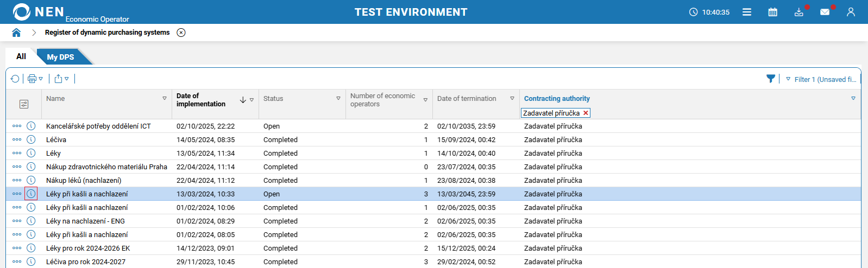Expand the print options dropdown
The height and width of the screenshot is (268, 868).
coord(41,79)
